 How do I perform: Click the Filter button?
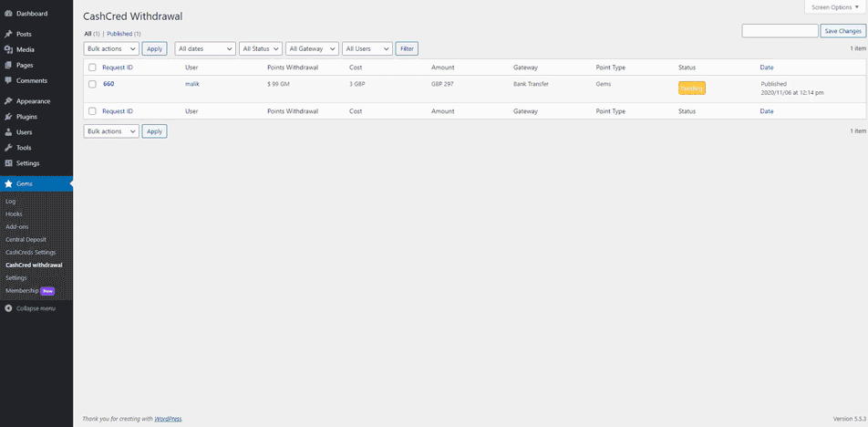[407, 48]
